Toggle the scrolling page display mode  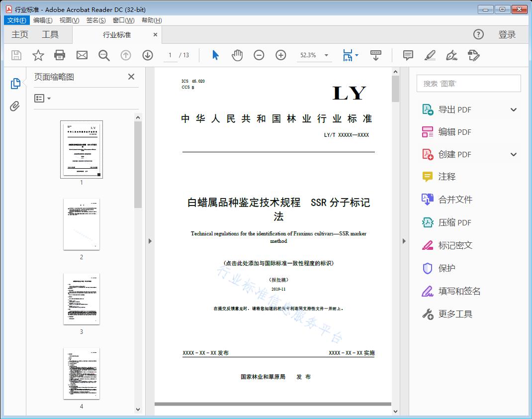375,55
